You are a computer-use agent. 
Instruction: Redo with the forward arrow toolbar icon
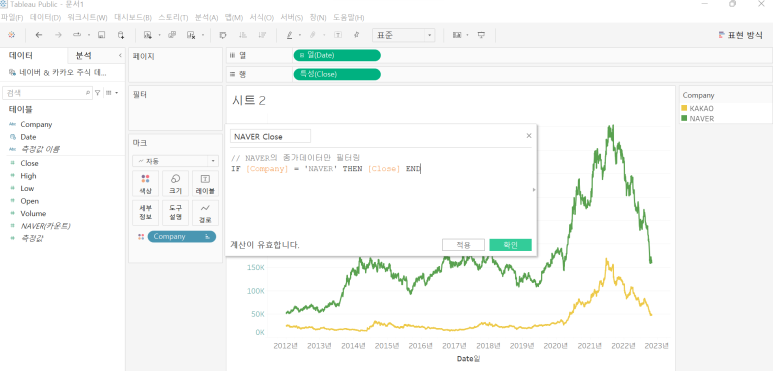click(x=58, y=35)
